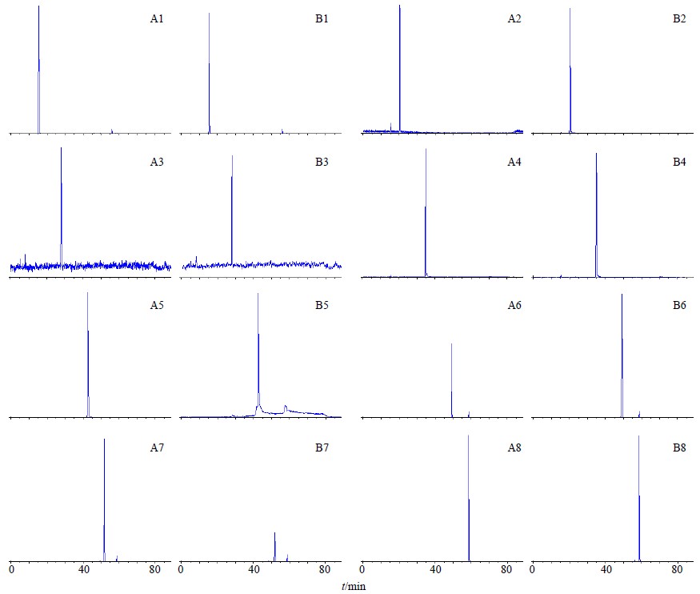Click the main peak in chromatogram A4

pos(426,213)
